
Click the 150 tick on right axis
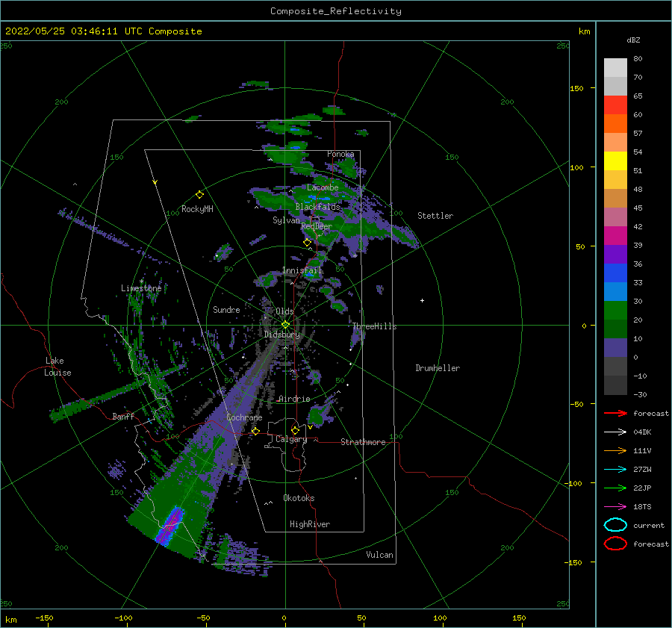576,88
